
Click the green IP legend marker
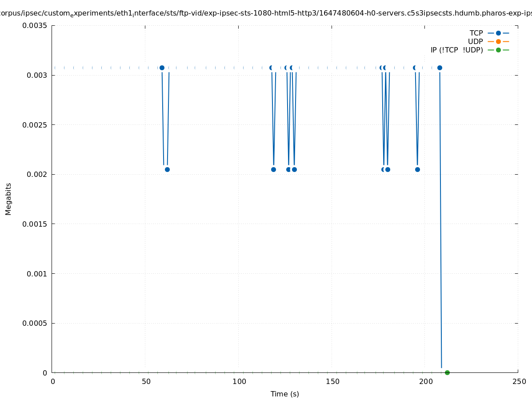[x=498, y=50]
